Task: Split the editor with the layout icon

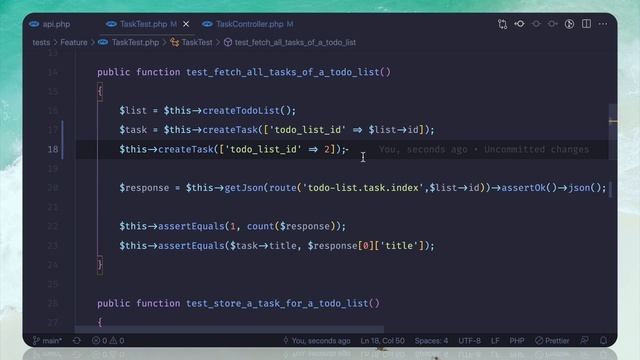Action: pos(586,24)
